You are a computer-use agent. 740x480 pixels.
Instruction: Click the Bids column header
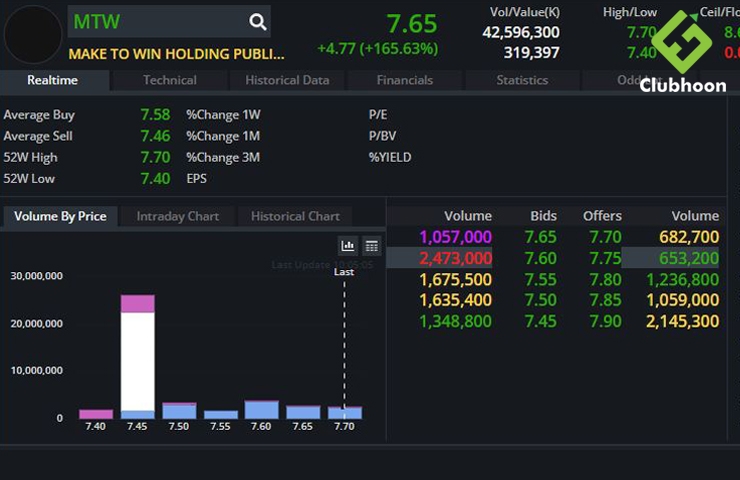point(543,216)
